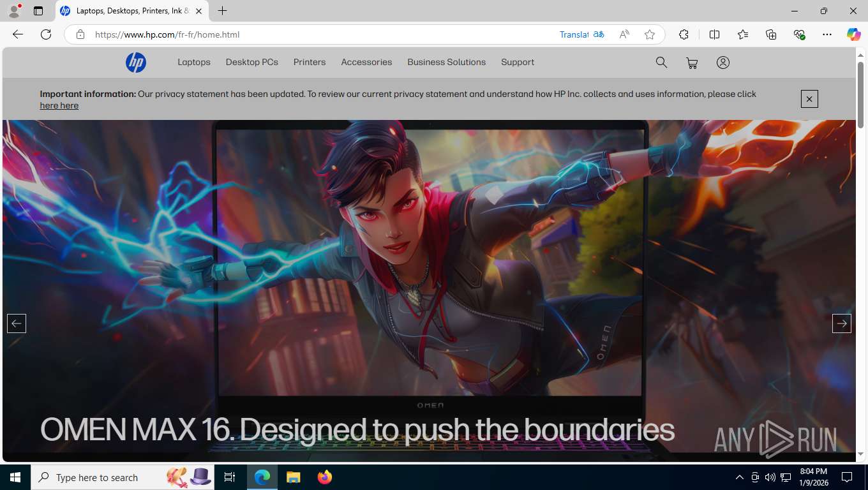Click the page scrollbar down arrow
Image resolution: width=868 pixels, height=490 pixels.
coord(860,454)
